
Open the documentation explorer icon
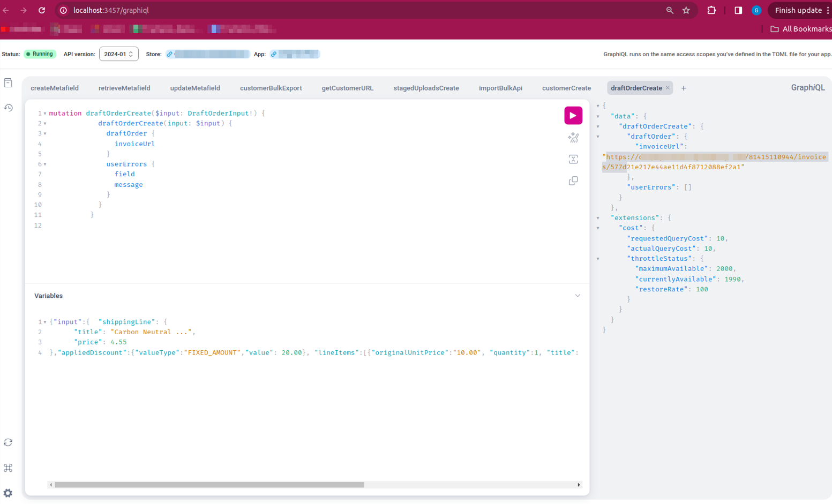8,83
